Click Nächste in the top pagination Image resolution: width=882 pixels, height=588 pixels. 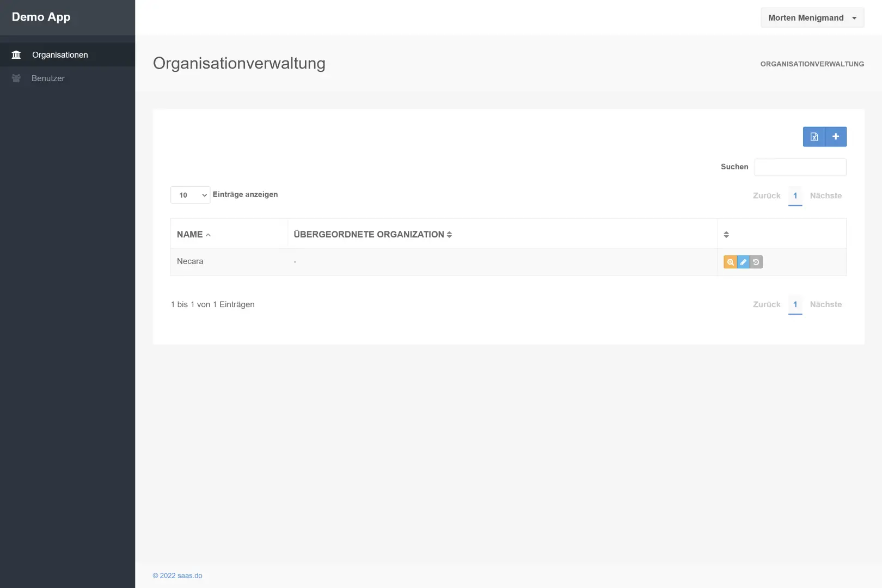[825, 195]
